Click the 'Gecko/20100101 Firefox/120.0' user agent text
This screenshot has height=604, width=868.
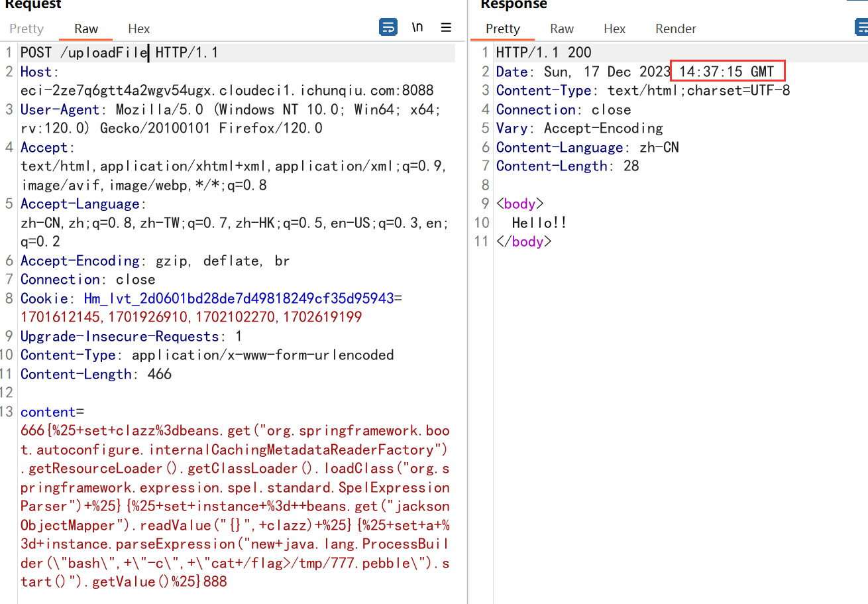click(211, 128)
